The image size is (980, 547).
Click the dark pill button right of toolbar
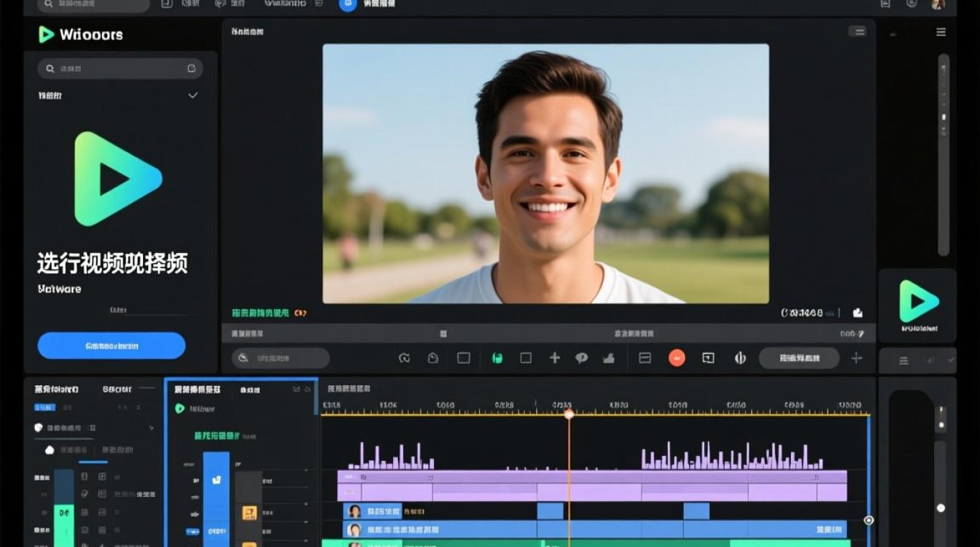pos(799,358)
